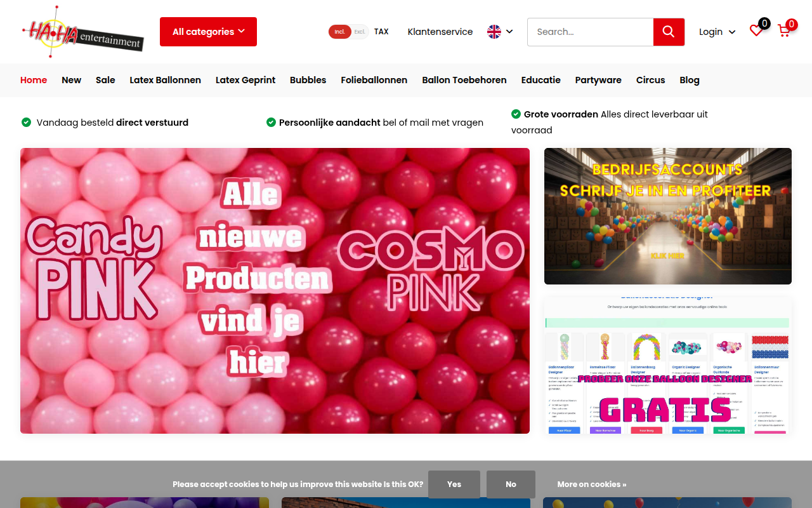The height and width of the screenshot is (508, 812).
Task: Click the 'Persoonlijke aandacht' text
Action: point(329,123)
